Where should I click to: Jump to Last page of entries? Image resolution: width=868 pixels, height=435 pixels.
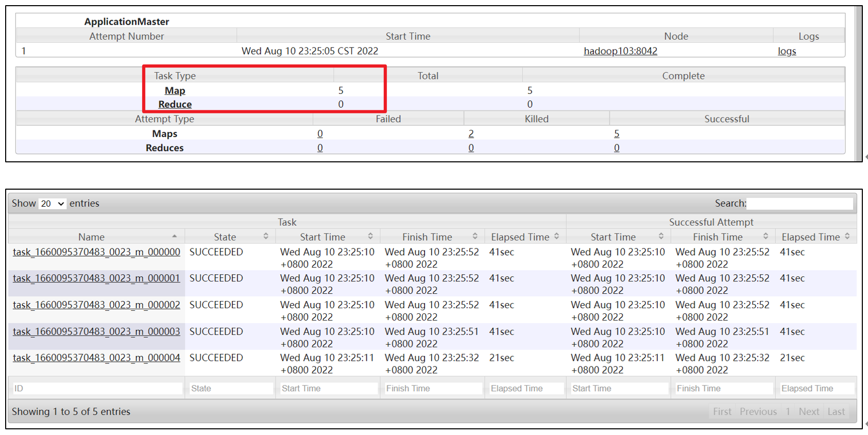pyautogui.click(x=836, y=411)
